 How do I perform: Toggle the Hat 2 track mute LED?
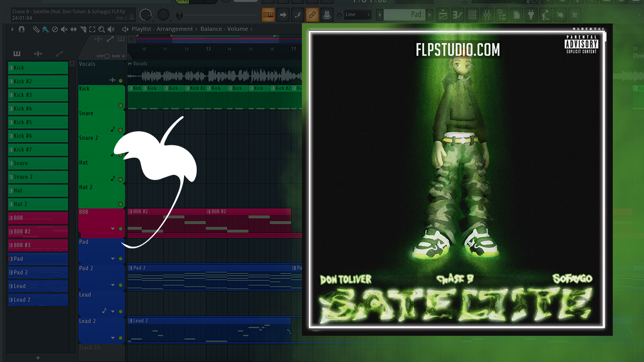[x=120, y=204]
